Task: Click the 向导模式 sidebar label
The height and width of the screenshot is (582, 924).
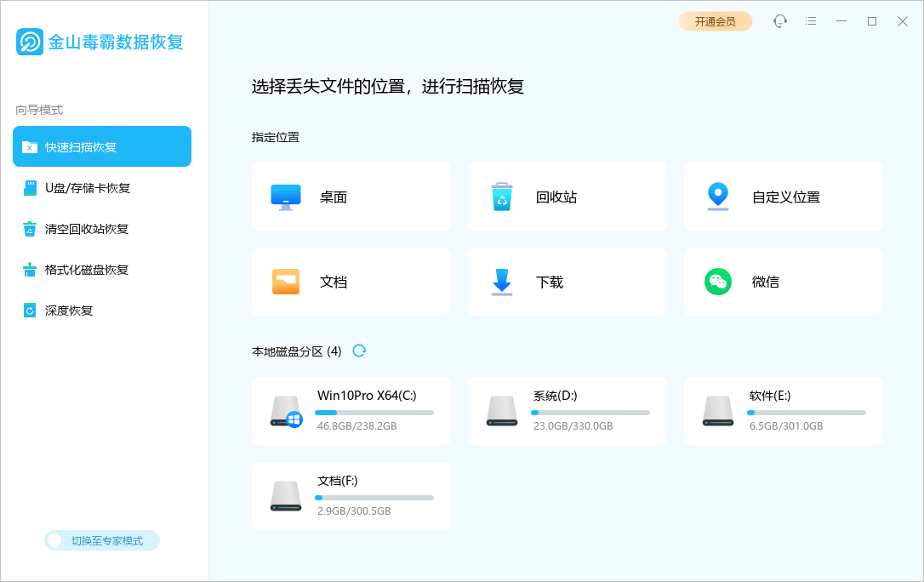Action: pos(39,110)
